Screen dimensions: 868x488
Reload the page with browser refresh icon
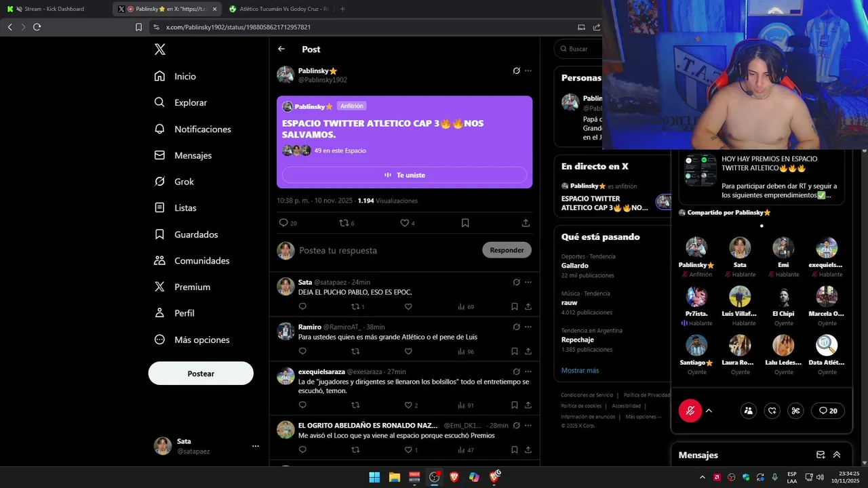pos(37,27)
